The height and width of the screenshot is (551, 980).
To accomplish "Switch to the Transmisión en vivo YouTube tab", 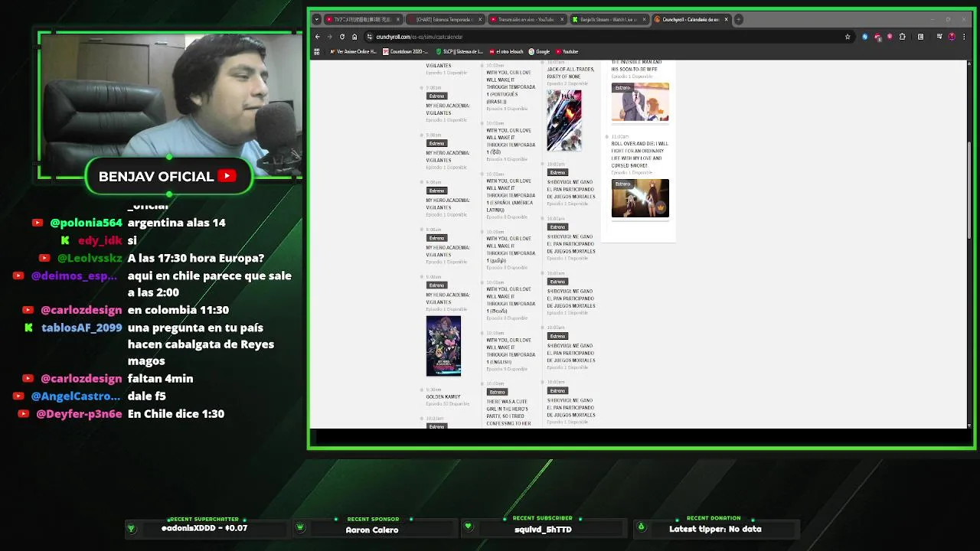I will pos(527,19).
